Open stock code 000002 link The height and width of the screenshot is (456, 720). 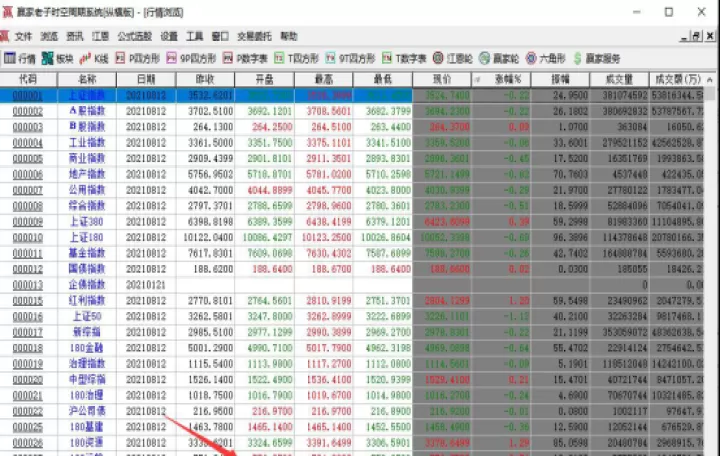coord(28,111)
